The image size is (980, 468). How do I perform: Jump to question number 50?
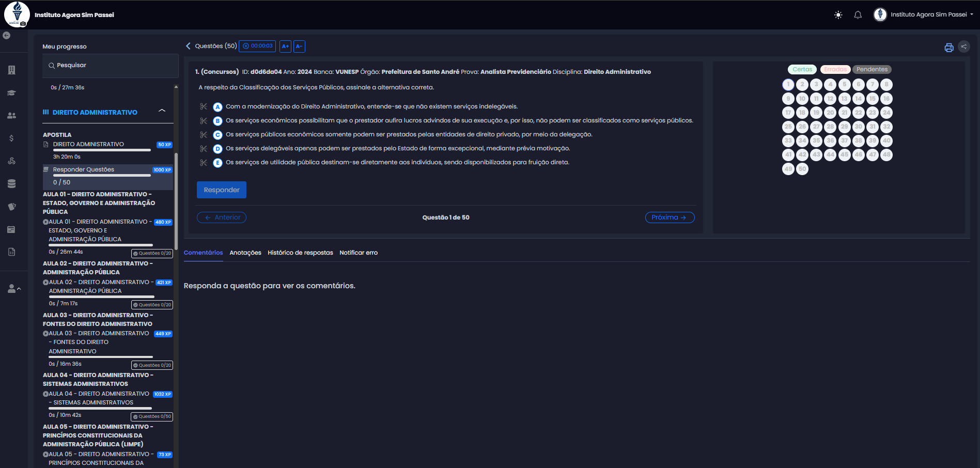click(x=802, y=169)
